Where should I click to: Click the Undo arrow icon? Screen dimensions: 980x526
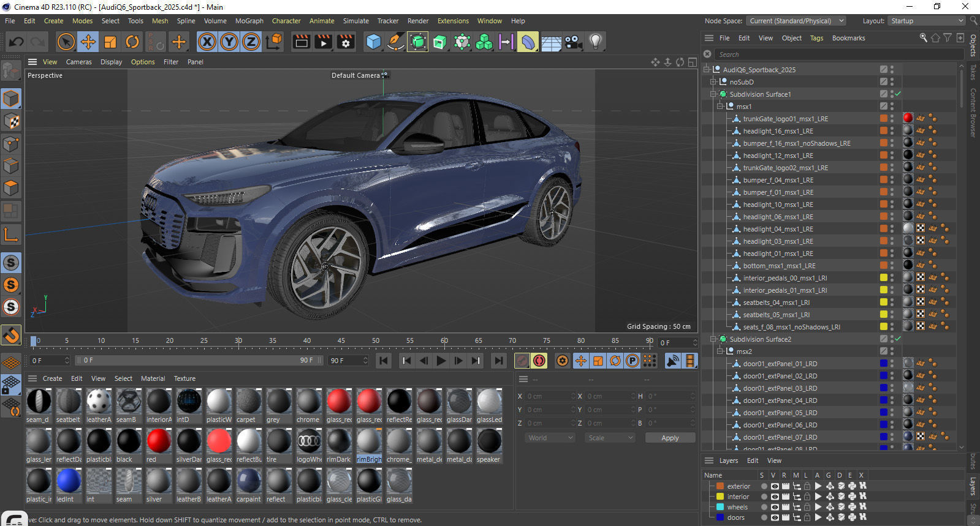coord(17,42)
